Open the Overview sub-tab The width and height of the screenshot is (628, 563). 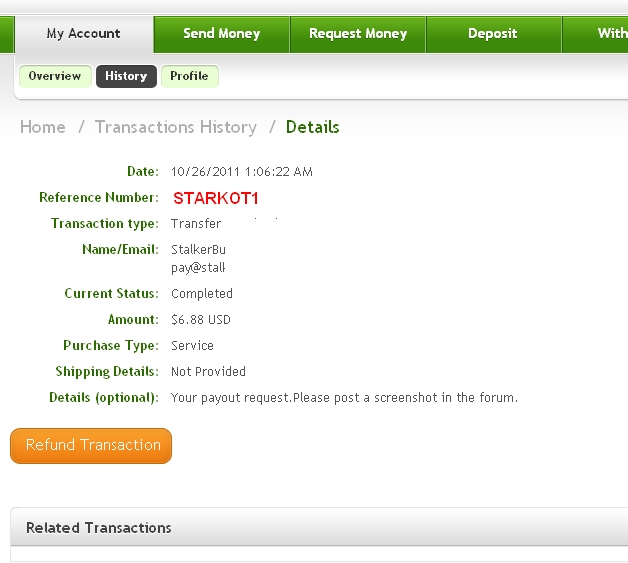click(55, 76)
